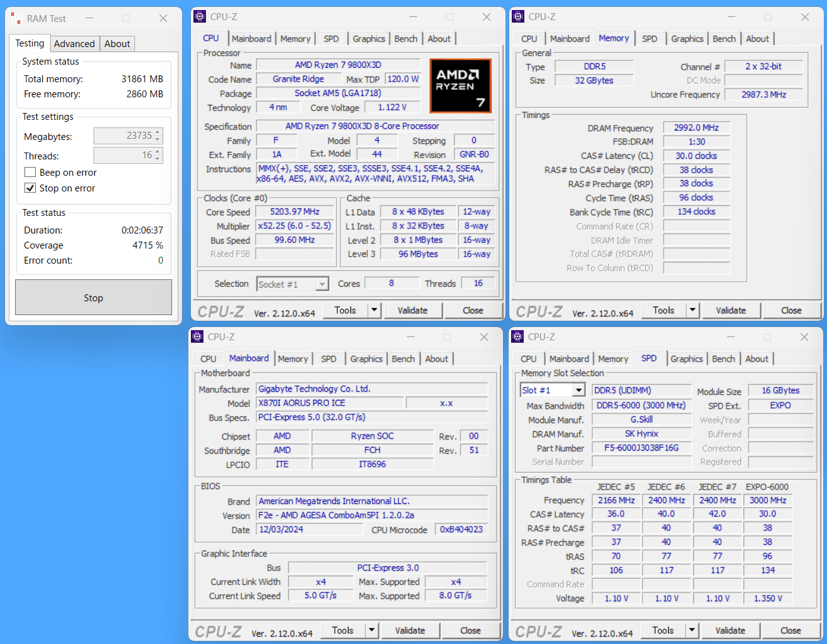The width and height of the screenshot is (827, 644).
Task: Click the CPU-Z icon in the Mainboard tab window title bar
Action: 197,337
